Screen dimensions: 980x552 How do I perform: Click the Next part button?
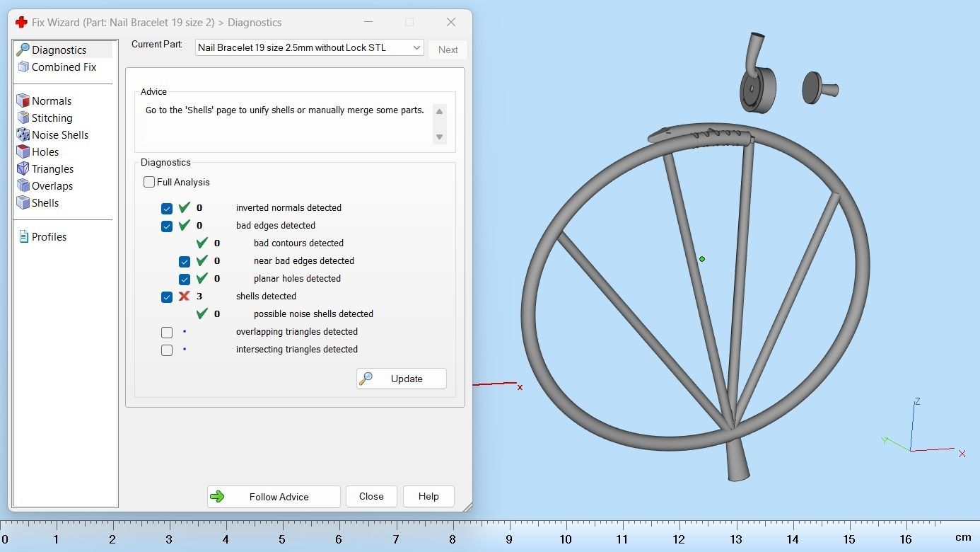[x=448, y=50]
